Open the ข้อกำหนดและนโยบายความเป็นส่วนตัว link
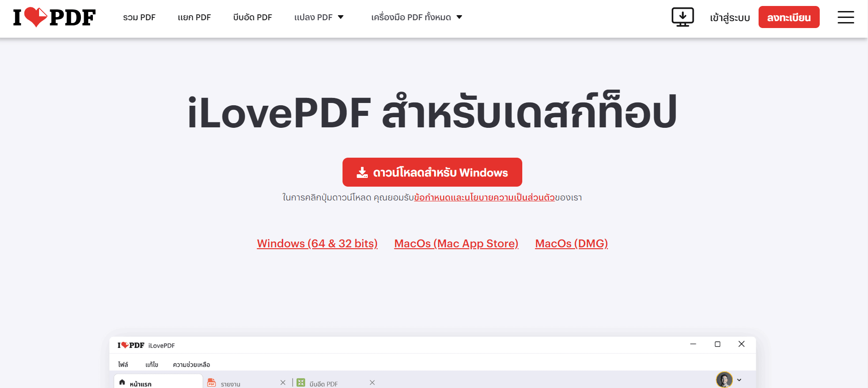The height and width of the screenshot is (388, 868). point(485,198)
